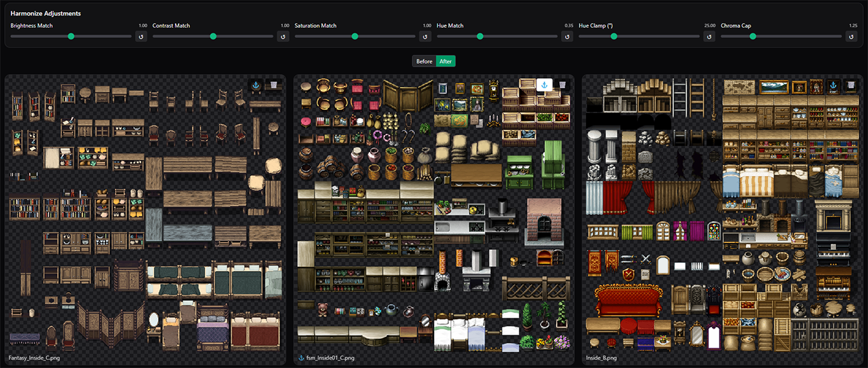868x368 pixels.
Task: Delete Inside_B.png with trash icon
Action: pos(850,85)
